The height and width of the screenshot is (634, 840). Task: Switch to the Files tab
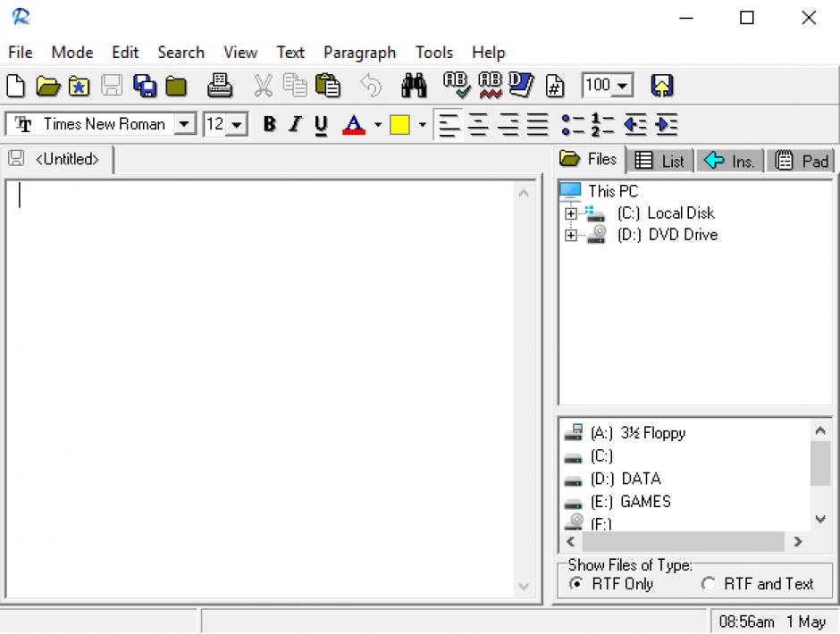tap(589, 159)
